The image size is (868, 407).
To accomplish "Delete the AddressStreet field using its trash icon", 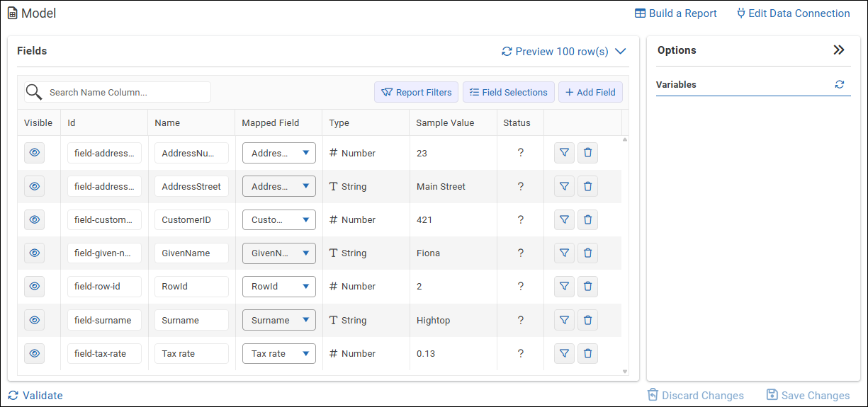I will (587, 186).
